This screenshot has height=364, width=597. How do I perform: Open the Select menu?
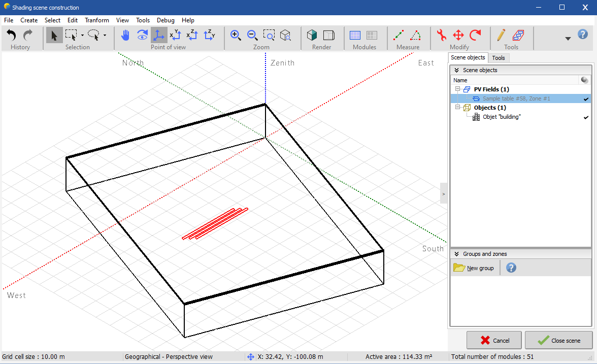[52, 20]
